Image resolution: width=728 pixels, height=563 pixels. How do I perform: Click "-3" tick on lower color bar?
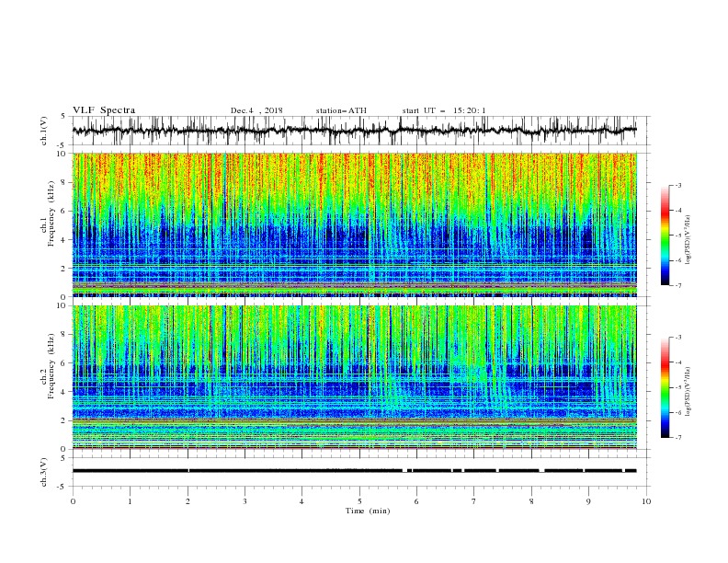tap(678, 338)
